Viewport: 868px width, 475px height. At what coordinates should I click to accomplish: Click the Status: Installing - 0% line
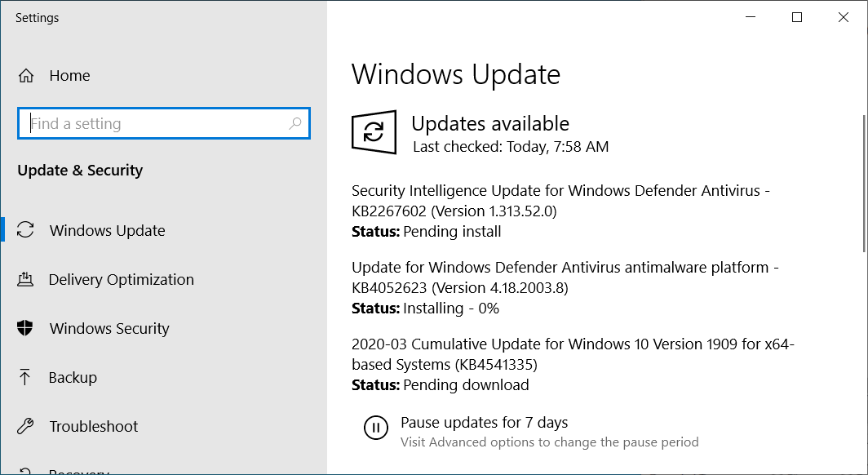425,309
